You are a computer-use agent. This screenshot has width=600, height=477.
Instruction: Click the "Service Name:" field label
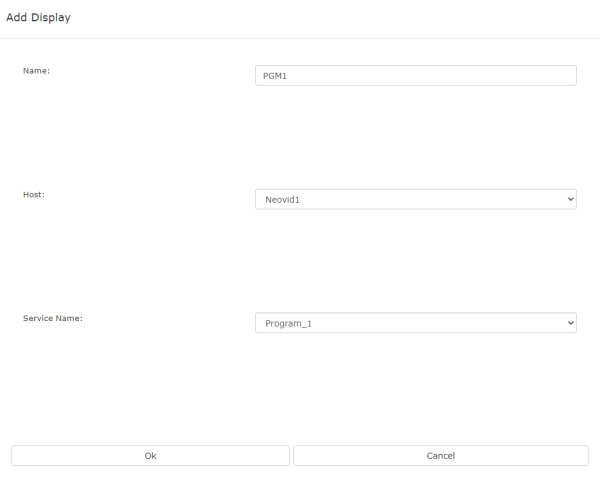point(53,318)
